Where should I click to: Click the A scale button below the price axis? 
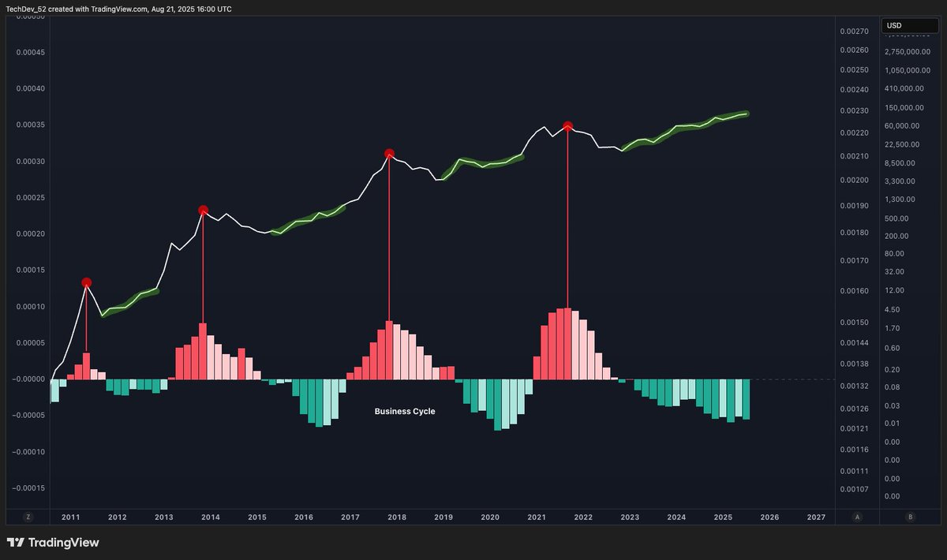(x=857, y=517)
